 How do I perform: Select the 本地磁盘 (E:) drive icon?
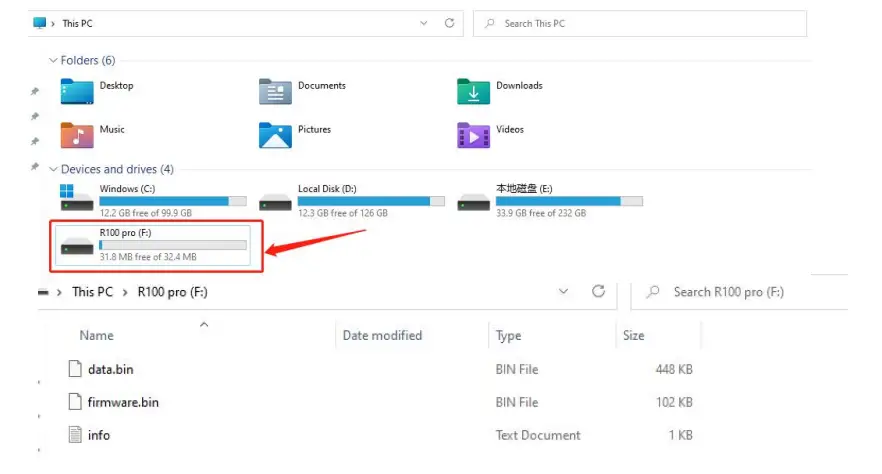(x=473, y=202)
